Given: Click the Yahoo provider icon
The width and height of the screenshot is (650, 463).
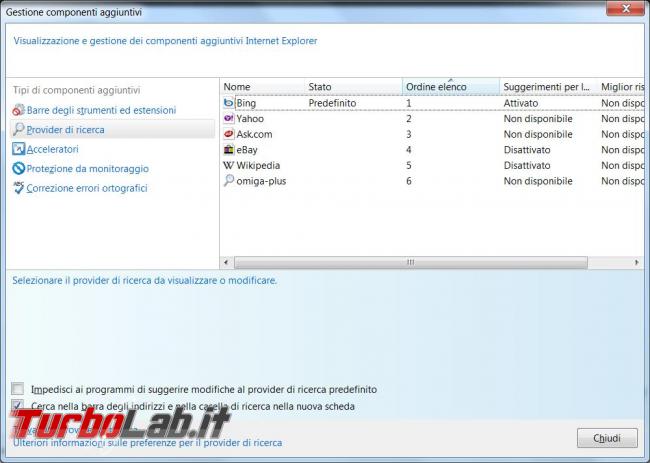Looking at the screenshot, I should pos(228,118).
